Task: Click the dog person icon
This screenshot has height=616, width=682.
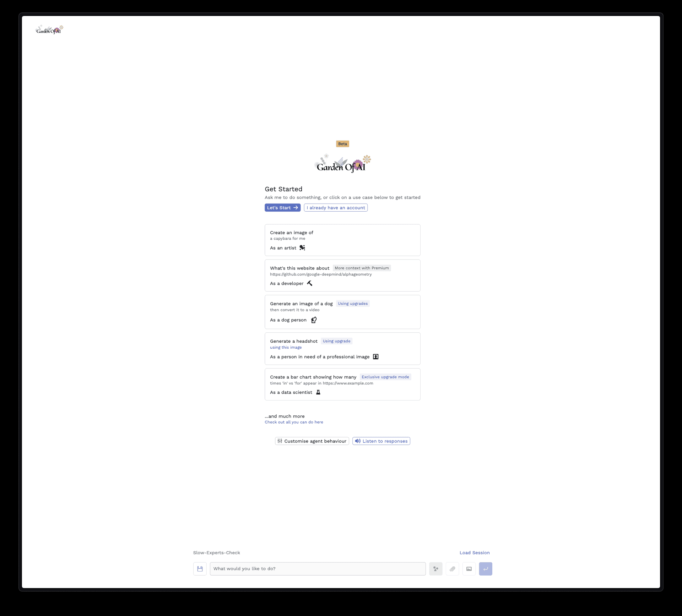Action: (314, 320)
